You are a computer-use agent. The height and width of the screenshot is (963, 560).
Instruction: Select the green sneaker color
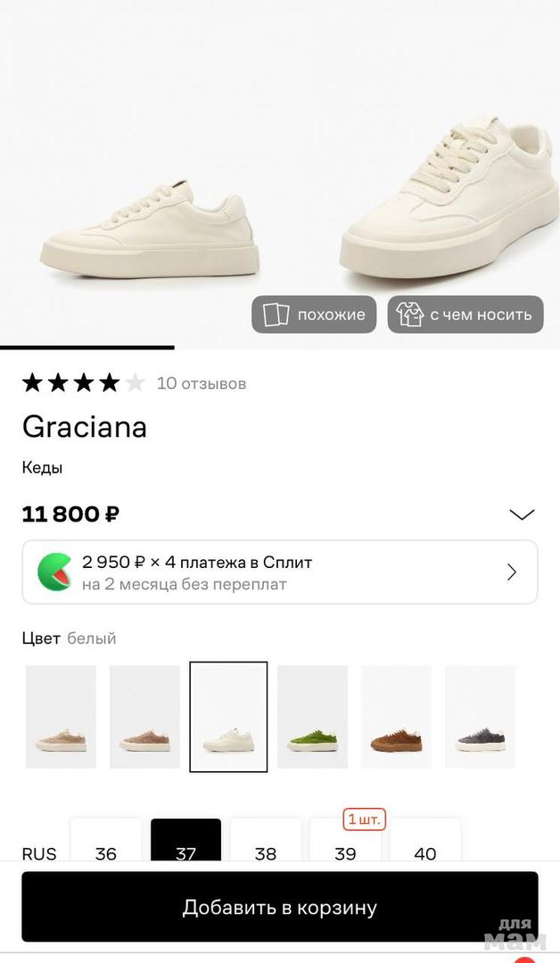click(x=312, y=717)
